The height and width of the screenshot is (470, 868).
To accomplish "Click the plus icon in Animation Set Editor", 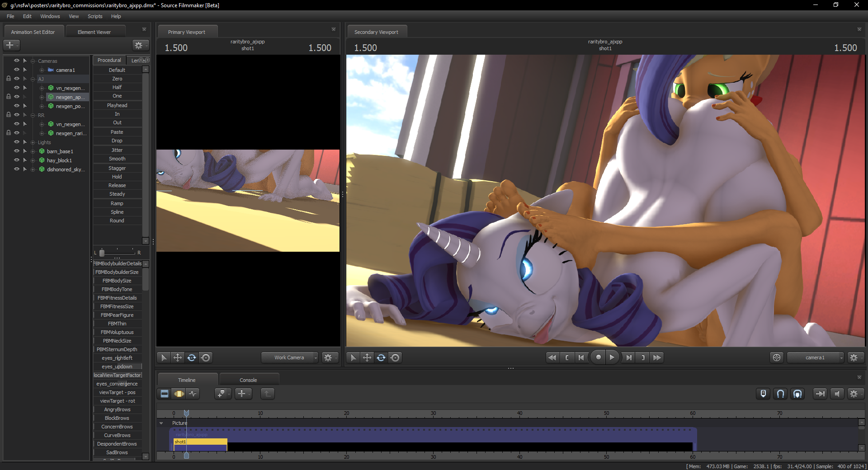I will click(11, 45).
